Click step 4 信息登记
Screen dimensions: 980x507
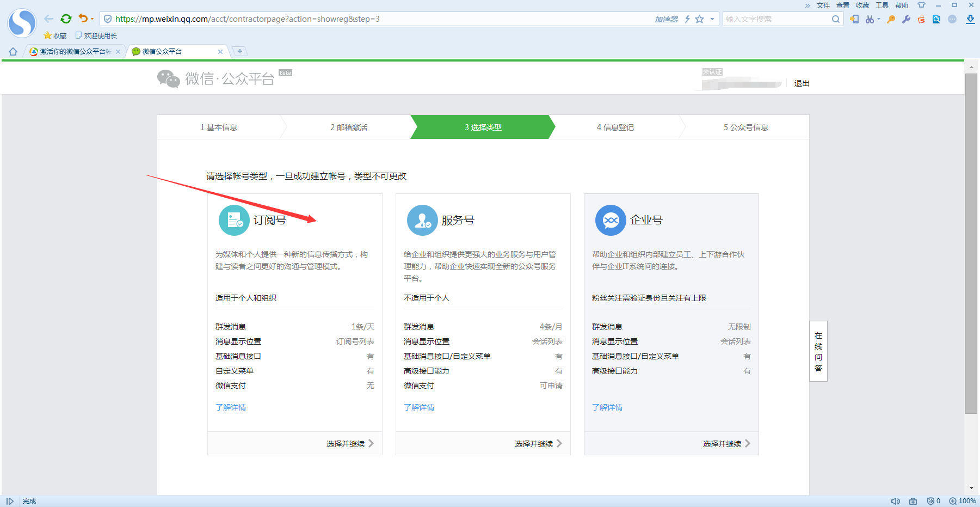pos(615,127)
